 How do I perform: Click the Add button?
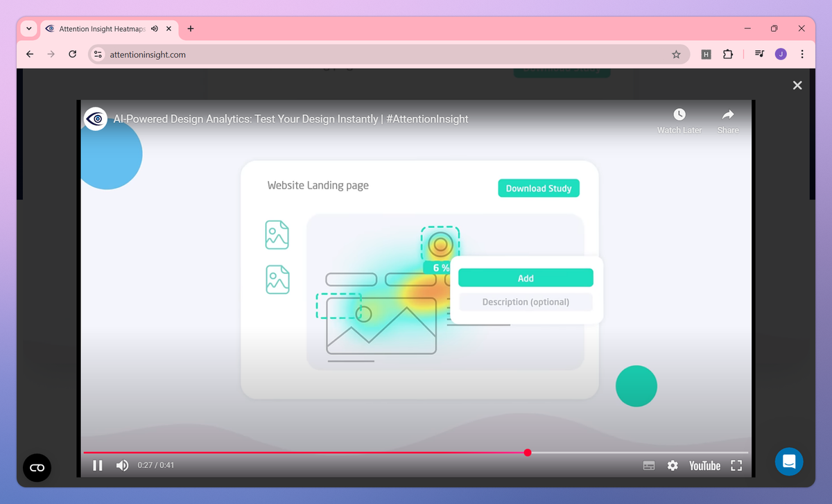pyautogui.click(x=525, y=277)
